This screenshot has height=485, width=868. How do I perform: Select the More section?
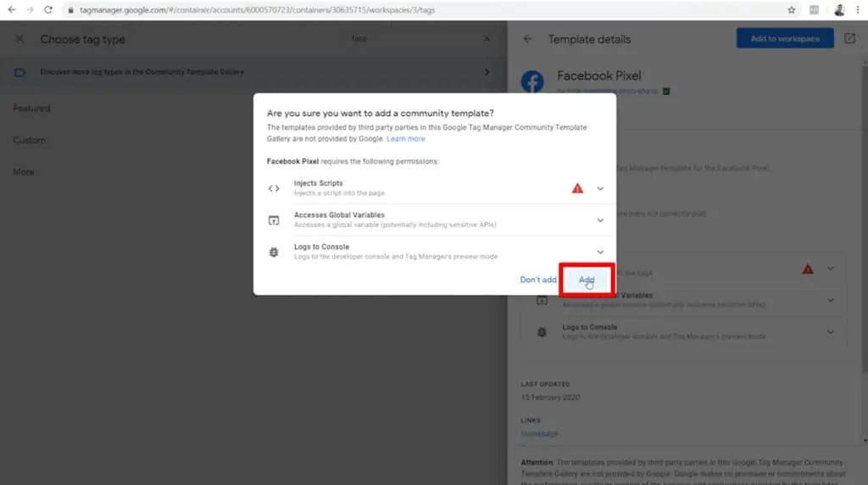[24, 172]
